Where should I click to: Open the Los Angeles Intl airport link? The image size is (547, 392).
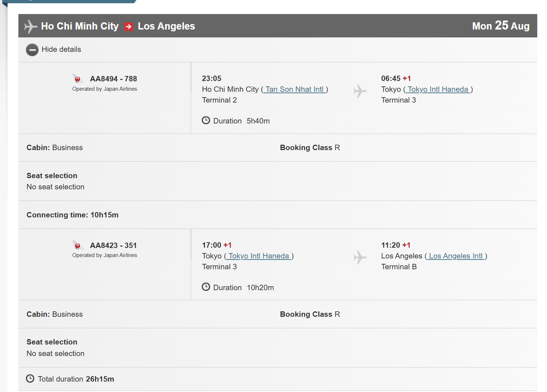pos(456,256)
